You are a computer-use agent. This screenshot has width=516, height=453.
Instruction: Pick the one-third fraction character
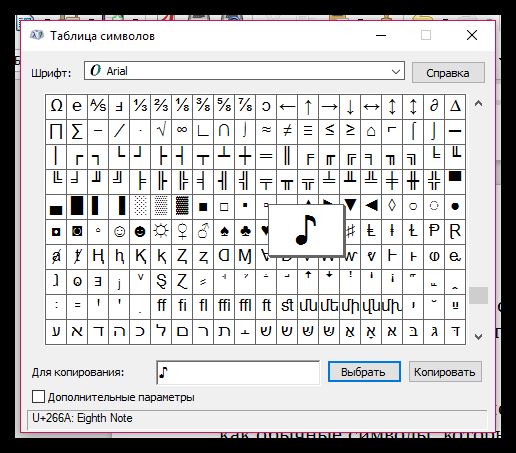(x=140, y=106)
